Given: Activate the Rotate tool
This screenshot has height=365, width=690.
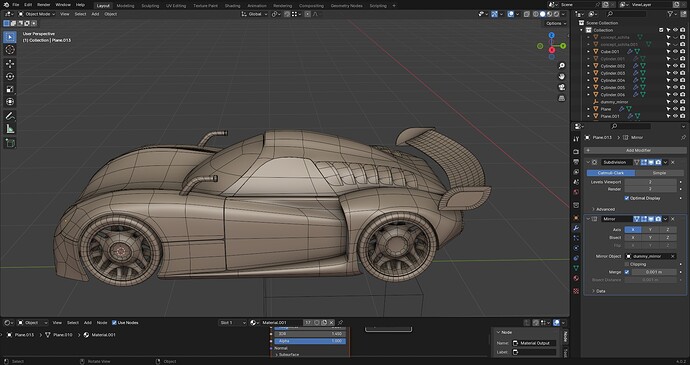Looking at the screenshot, I should (10, 76).
